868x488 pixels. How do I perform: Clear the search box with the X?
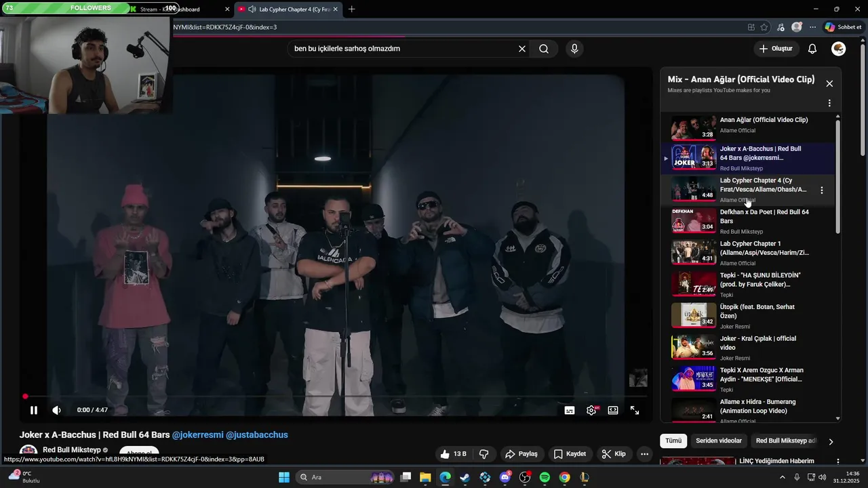coord(522,49)
